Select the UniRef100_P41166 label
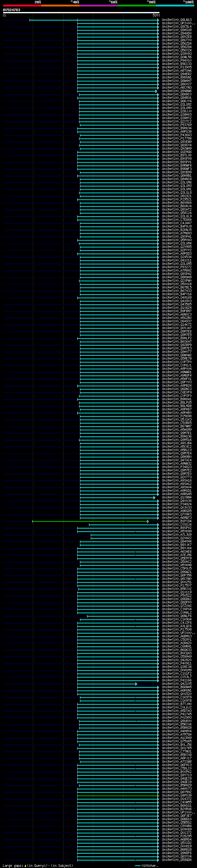 [x=177, y=680]
